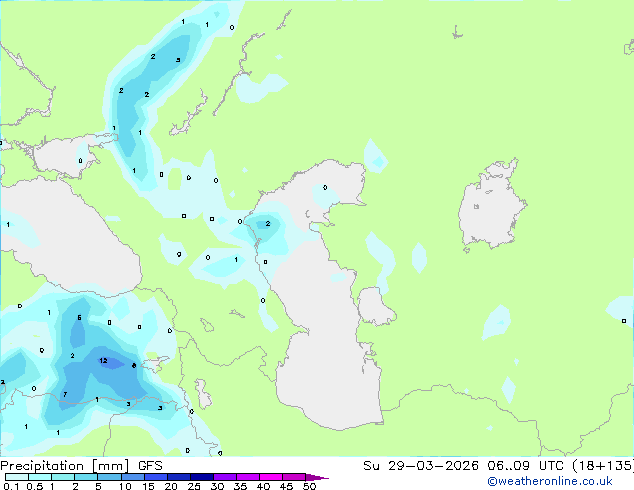Pick the 5–10 mm legend swatch

click(x=110, y=477)
